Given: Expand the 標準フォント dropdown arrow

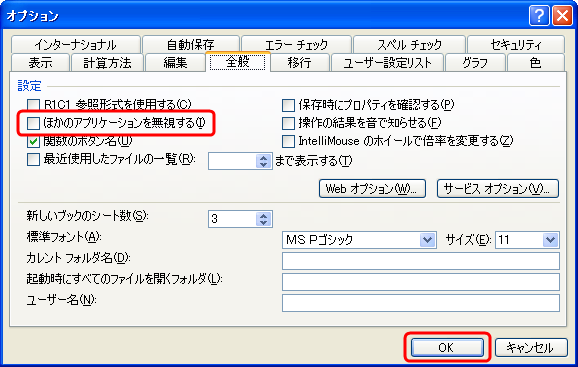Looking at the screenshot, I should click(427, 240).
